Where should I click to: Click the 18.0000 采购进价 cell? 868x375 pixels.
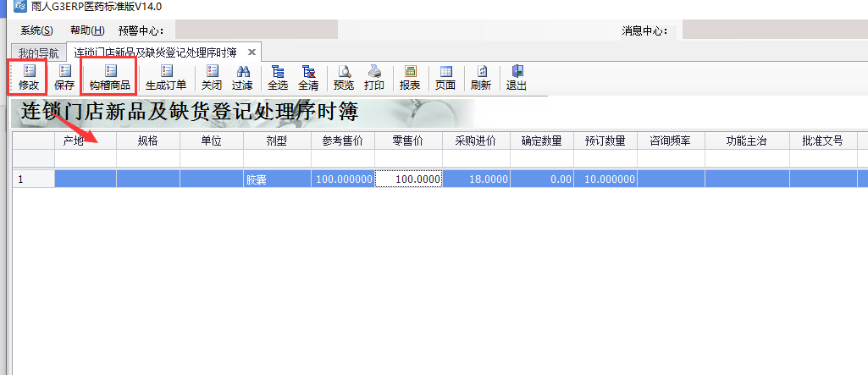coord(476,179)
